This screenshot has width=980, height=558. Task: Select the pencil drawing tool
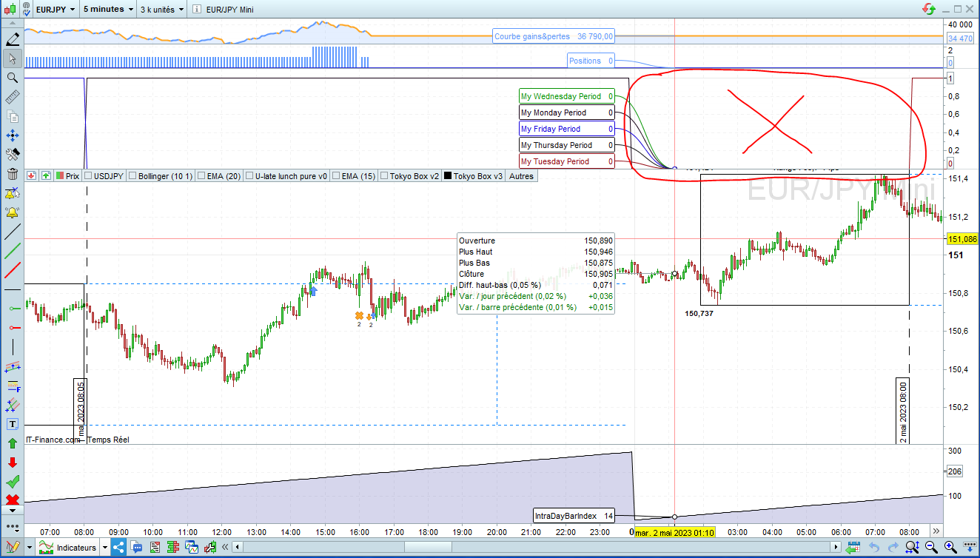tap(12, 39)
